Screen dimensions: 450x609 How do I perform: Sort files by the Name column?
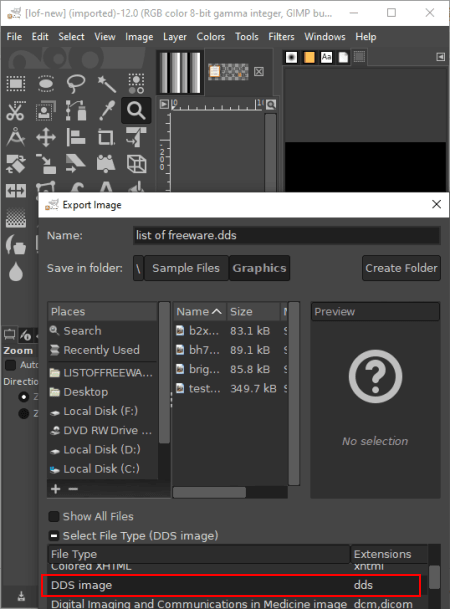tap(199, 311)
